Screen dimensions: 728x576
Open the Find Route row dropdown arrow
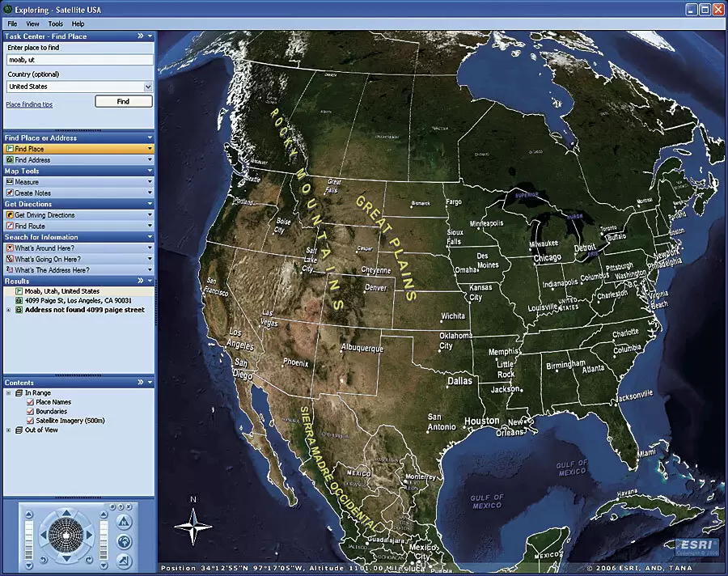(150, 227)
